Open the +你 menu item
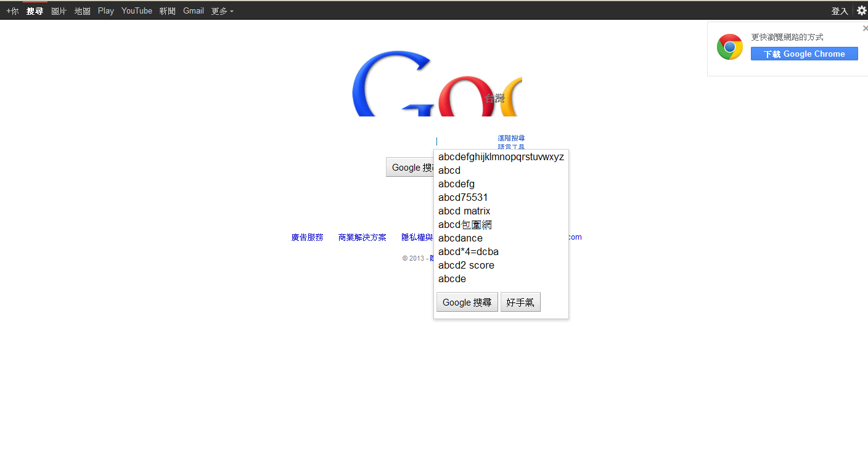The width and height of the screenshot is (868, 475). pyautogui.click(x=12, y=11)
